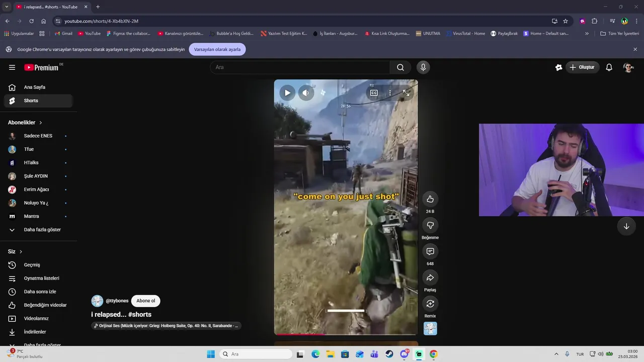Open the HTalks subscription channel
644x362 pixels.
[38, 163]
